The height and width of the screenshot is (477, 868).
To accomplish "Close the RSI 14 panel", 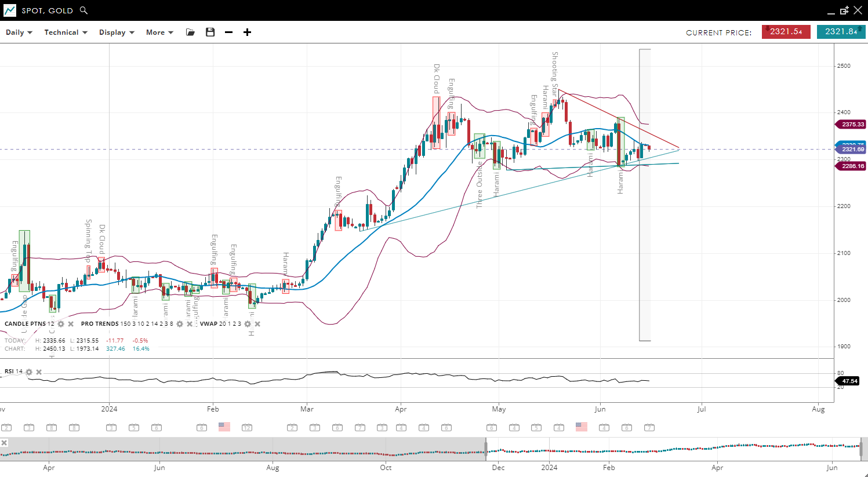I will [39, 372].
